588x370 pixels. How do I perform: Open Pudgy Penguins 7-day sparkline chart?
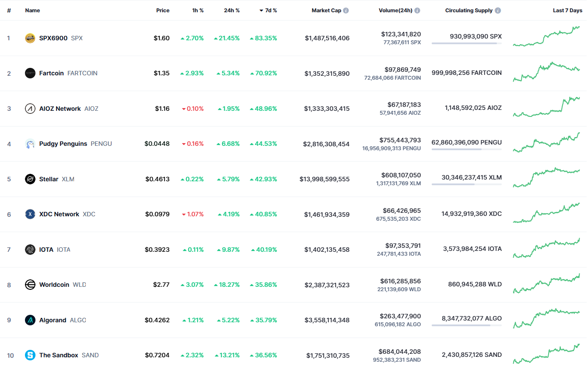pos(546,142)
